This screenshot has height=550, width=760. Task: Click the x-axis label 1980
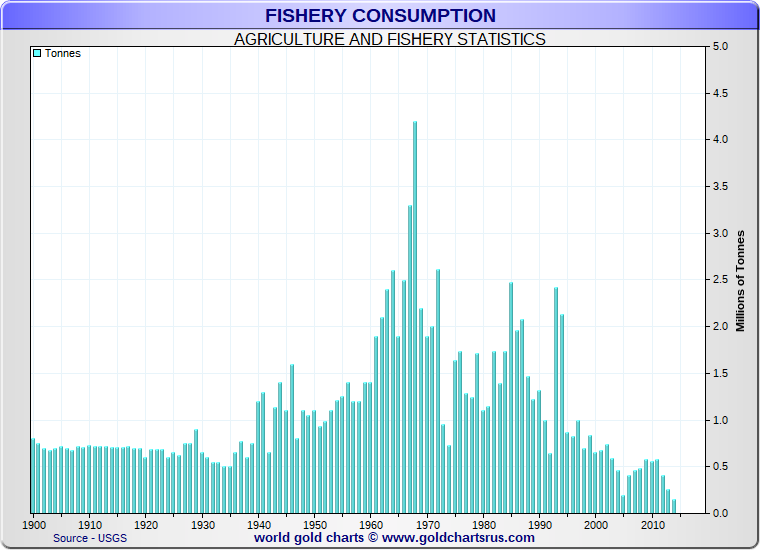pos(484,525)
